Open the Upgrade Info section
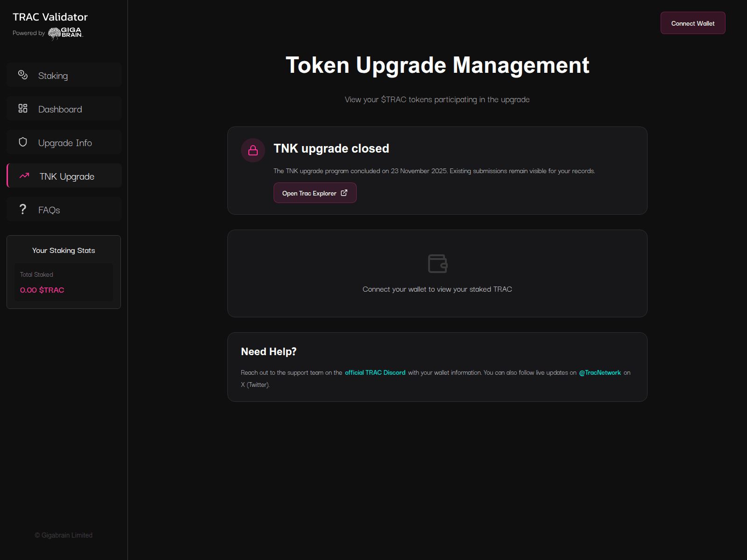The image size is (747, 560). point(64,142)
